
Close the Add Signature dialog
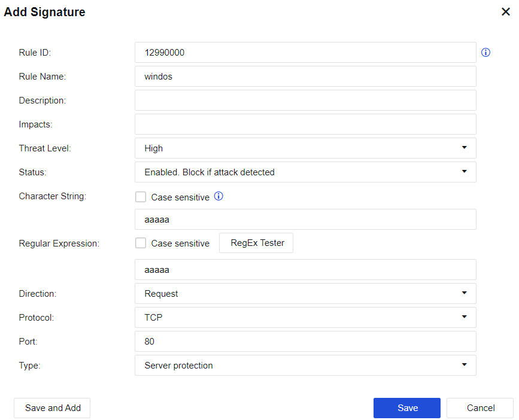coord(505,12)
